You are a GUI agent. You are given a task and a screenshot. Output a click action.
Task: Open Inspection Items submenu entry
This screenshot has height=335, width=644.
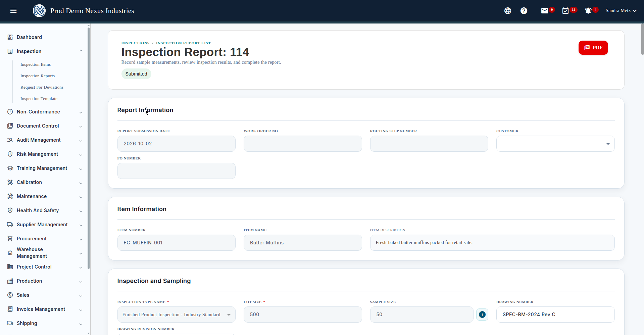[36, 64]
